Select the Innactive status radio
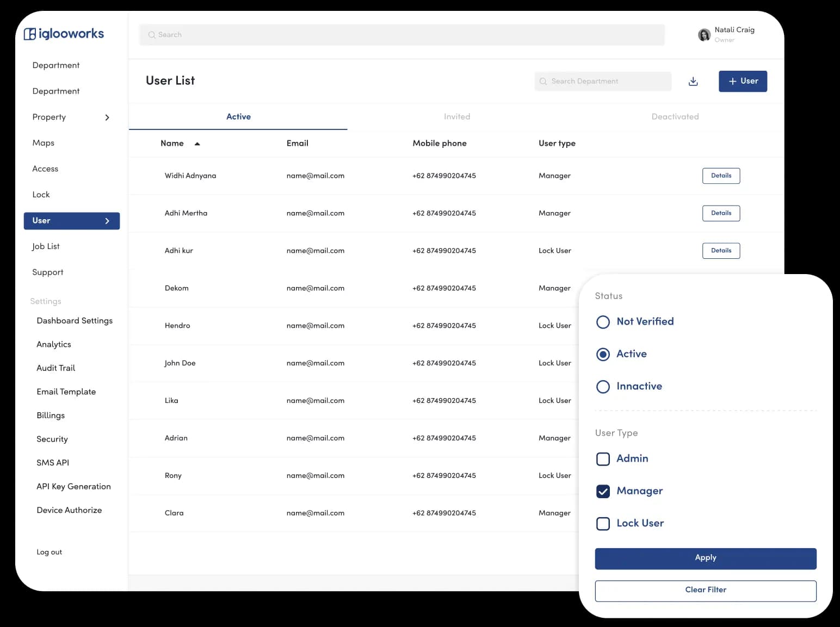Image resolution: width=840 pixels, height=627 pixels. [x=603, y=387]
